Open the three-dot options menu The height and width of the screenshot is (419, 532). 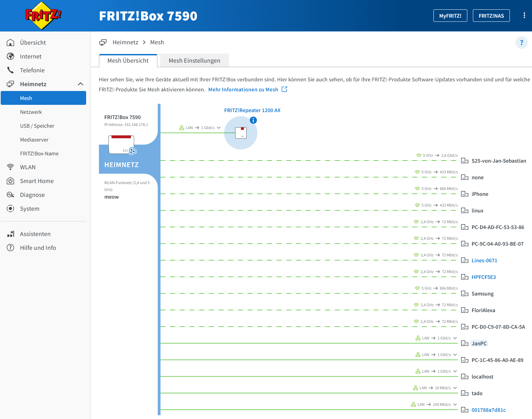(524, 15)
